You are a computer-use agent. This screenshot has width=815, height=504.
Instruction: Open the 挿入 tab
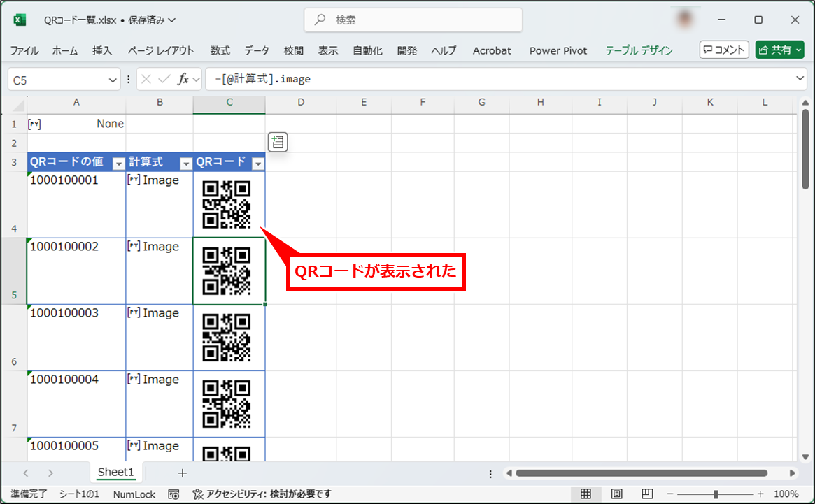coord(102,50)
